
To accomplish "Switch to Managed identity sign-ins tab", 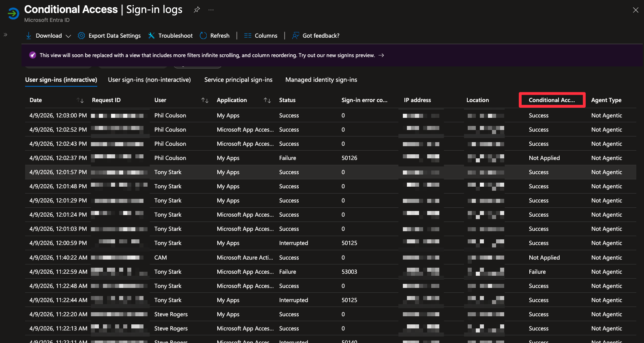I will tap(321, 80).
